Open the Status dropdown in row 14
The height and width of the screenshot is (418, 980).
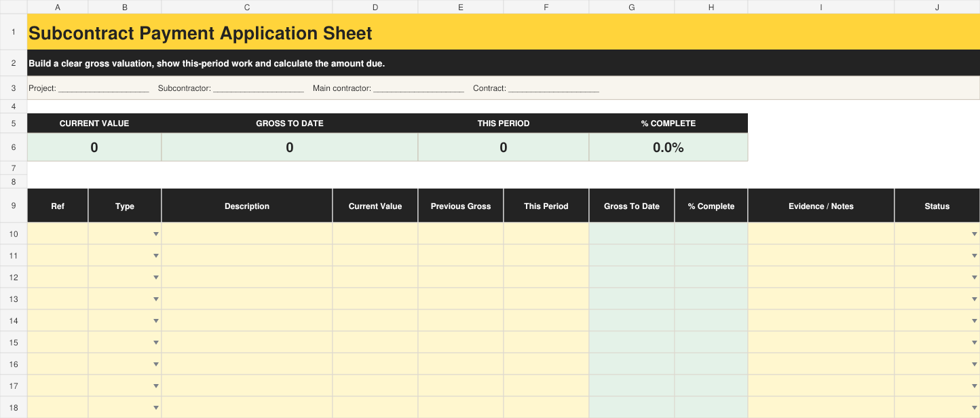pyautogui.click(x=975, y=321)
